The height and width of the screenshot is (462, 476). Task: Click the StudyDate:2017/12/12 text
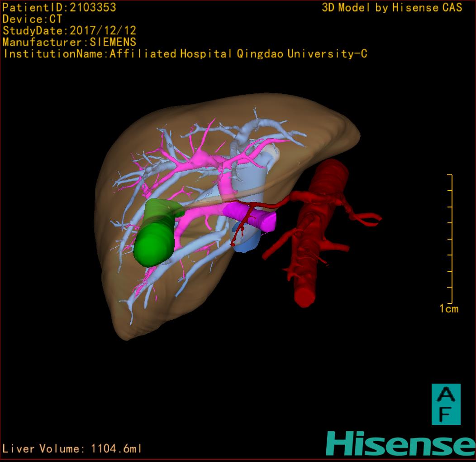69,30
